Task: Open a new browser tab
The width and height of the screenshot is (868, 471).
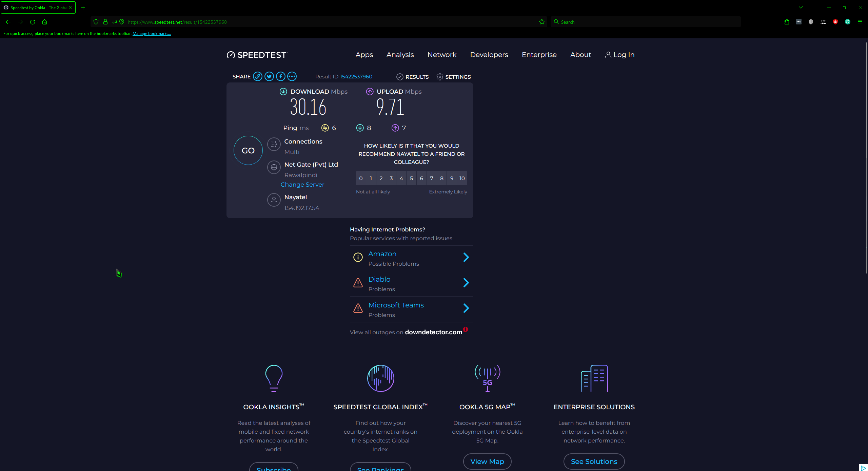Action: (x=83, y=7)
